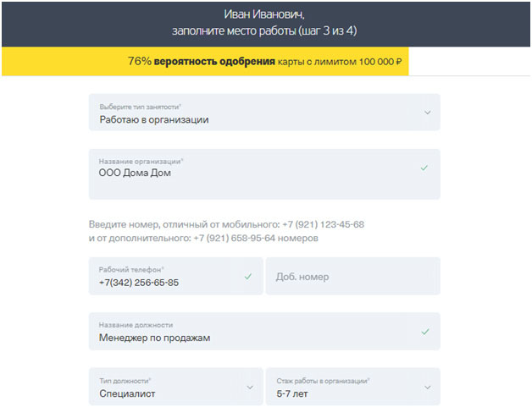Click the yellow '76% вероятность одобрения' banner
532x418 pixels.
click(x=203, y=62)
